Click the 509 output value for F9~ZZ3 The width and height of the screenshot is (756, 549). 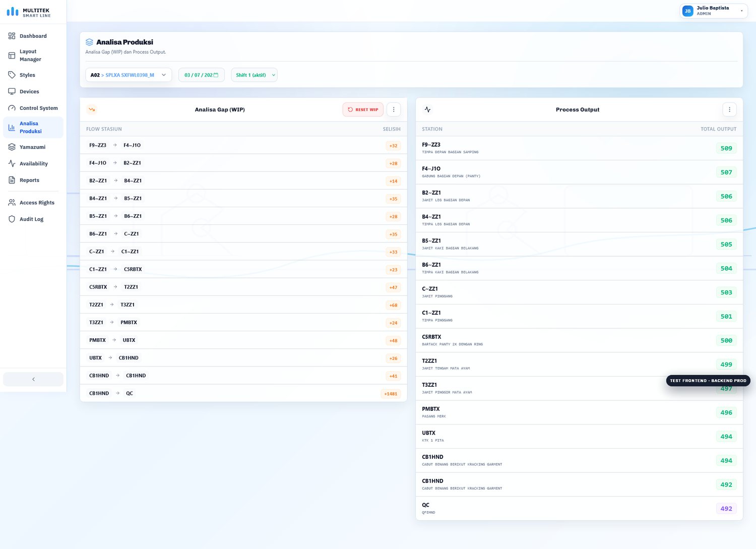(726, 148)
